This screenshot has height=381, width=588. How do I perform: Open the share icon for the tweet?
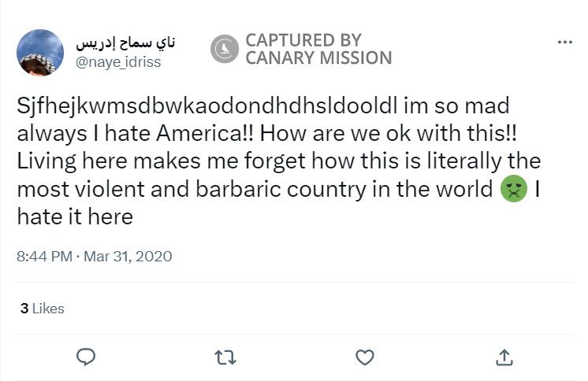pyautogui.click(x=504, y=357)
